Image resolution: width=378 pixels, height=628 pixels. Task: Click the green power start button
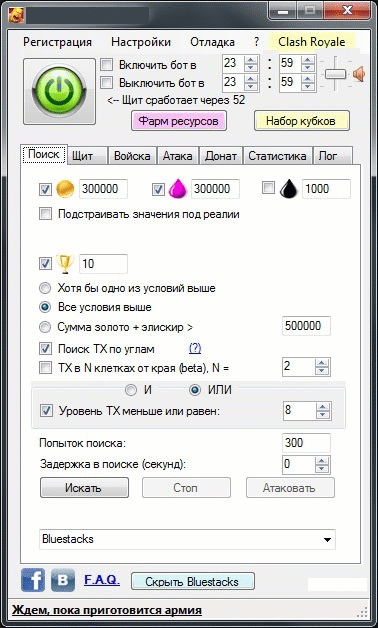coord(59,92)
